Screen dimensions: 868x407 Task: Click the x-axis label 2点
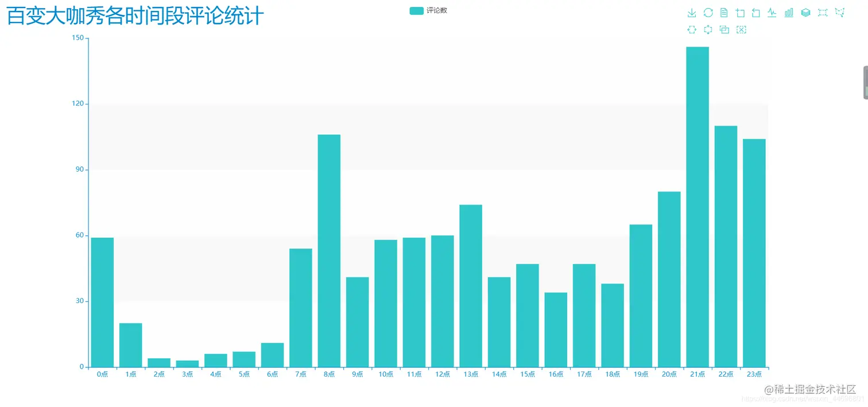pos(159,374)
